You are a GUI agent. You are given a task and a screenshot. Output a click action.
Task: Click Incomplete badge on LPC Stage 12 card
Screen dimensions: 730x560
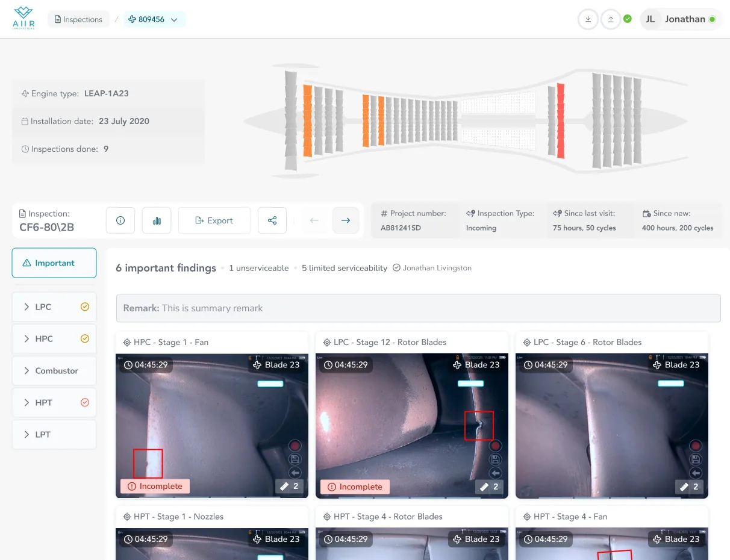(x=355, y=487)
